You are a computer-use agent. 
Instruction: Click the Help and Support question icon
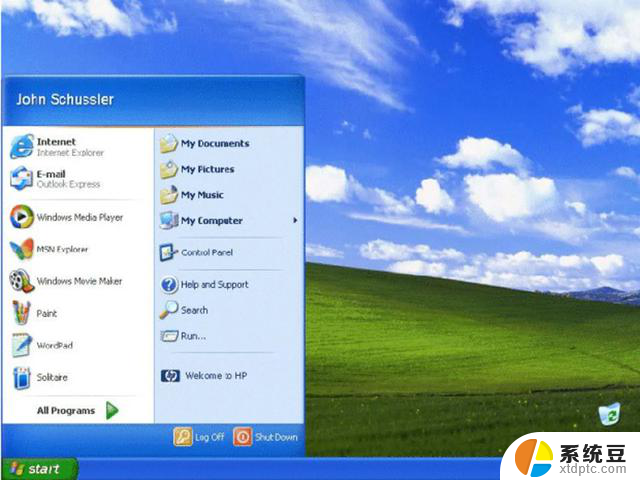tap(169, 284)
